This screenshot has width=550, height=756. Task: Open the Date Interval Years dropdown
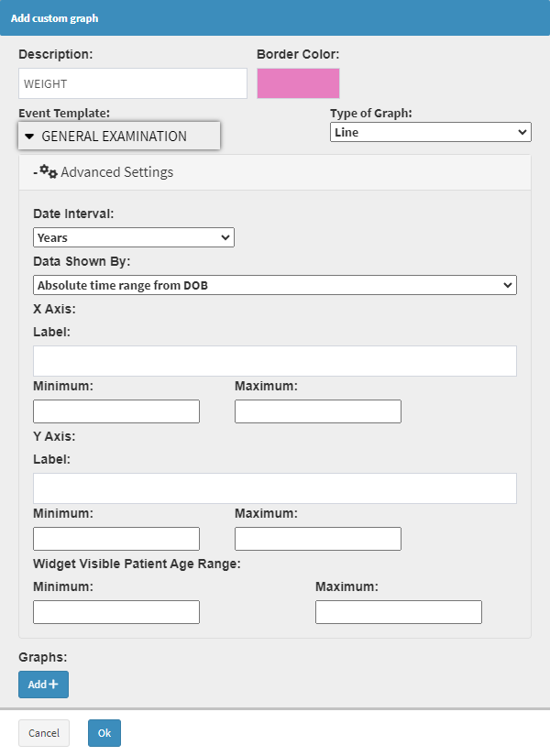pyautogui.click(x=134, y=238)
